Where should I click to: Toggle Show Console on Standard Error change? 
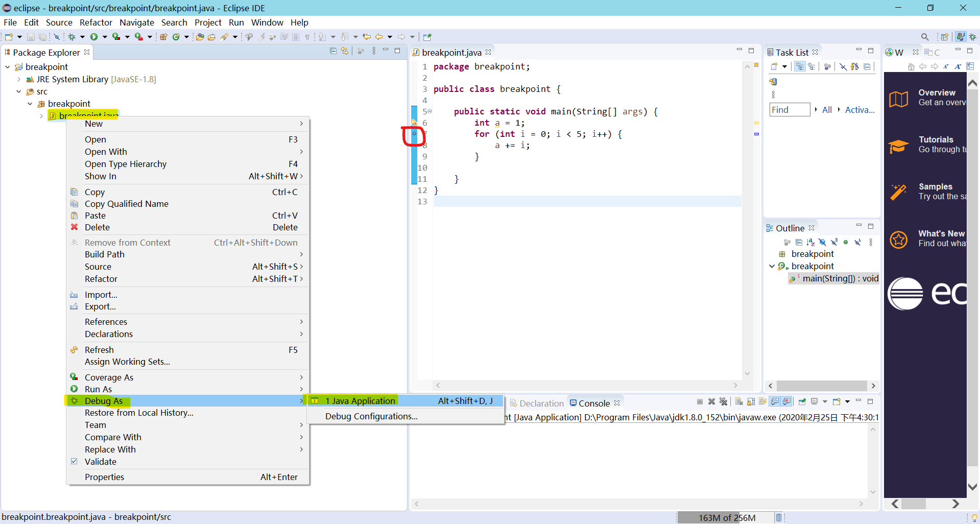[x=787, y=402]
